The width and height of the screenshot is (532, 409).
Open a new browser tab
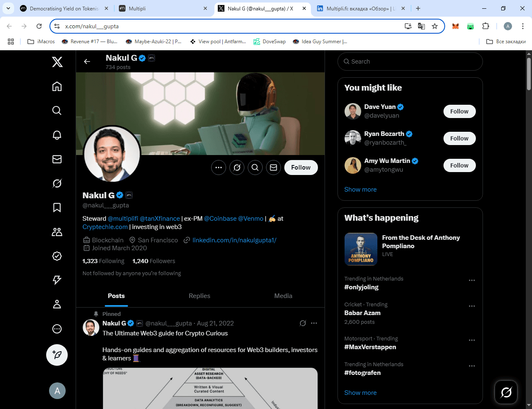[x=418, y=8]
